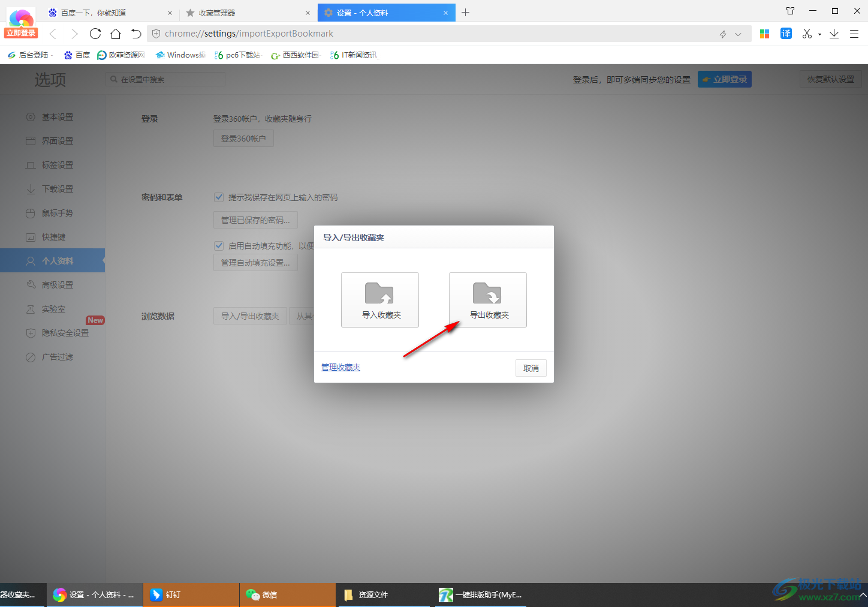The height and width of the screenshot is (607, 868).
Task: Open 界面设置 in the sidebar
Action: [x=52, y=141]
